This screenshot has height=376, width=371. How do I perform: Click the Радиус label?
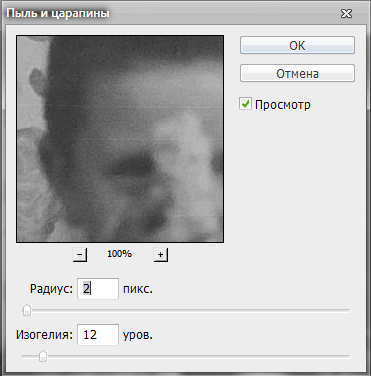tap(51, 289)
